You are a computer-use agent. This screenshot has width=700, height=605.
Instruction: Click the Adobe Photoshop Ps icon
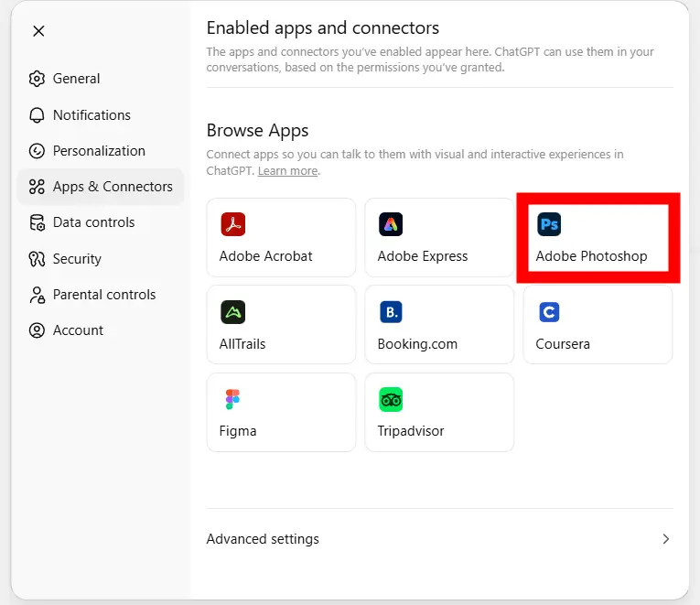[x=549, y=224]
